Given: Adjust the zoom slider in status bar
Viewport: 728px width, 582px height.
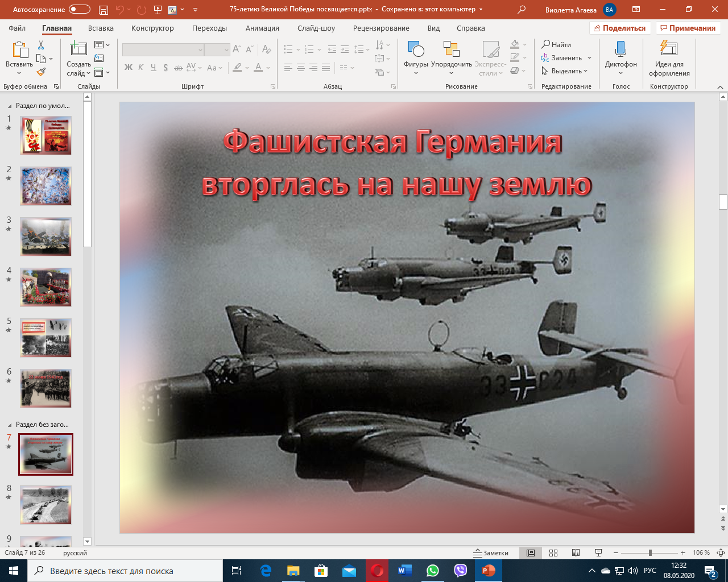Looking at the screenshot, I should (650, 553).
